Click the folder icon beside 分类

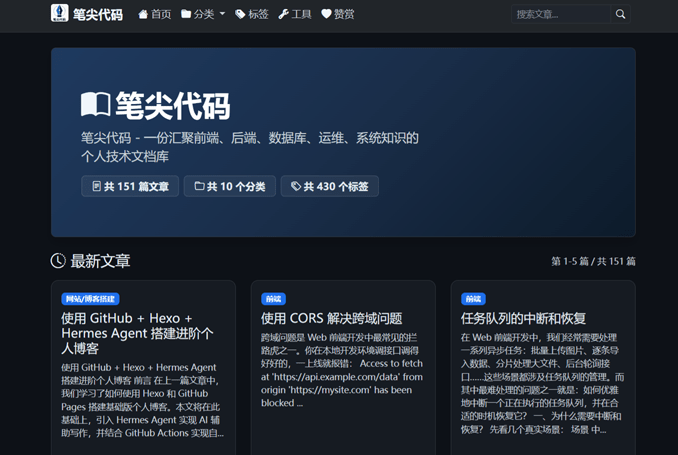click(186, 14)
